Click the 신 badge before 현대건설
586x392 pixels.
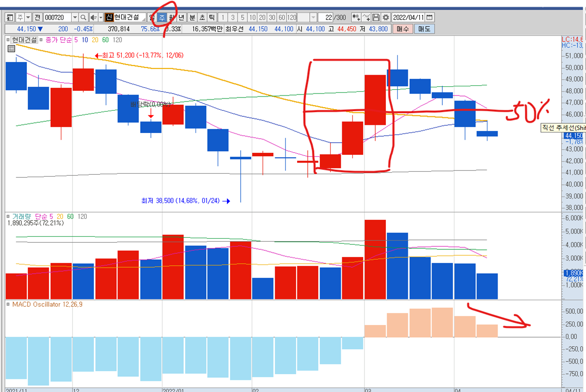tap(109, 17)
